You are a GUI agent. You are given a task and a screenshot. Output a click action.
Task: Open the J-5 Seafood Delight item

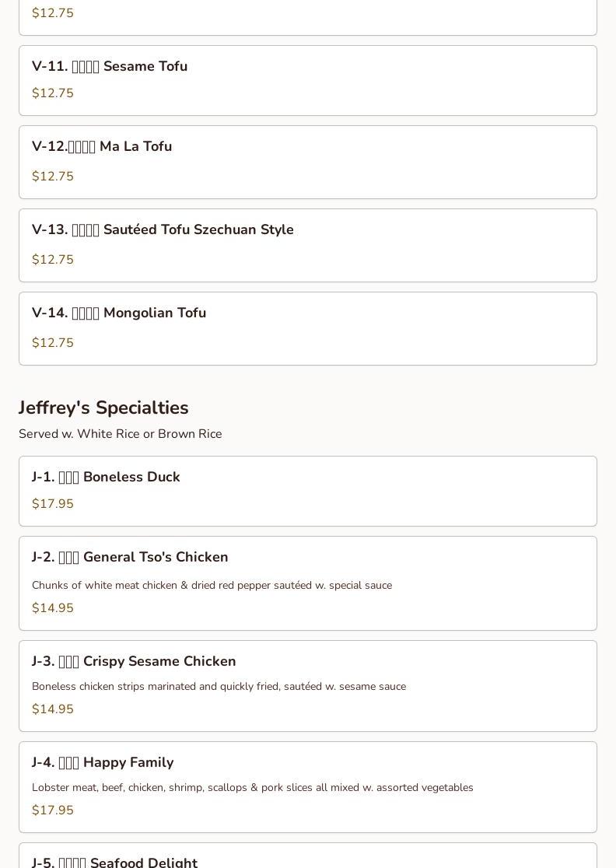tap(114, 862)
